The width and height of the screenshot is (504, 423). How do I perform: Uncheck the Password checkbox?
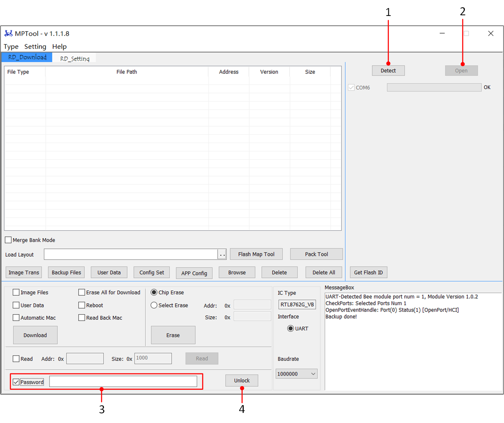point(16,382)
